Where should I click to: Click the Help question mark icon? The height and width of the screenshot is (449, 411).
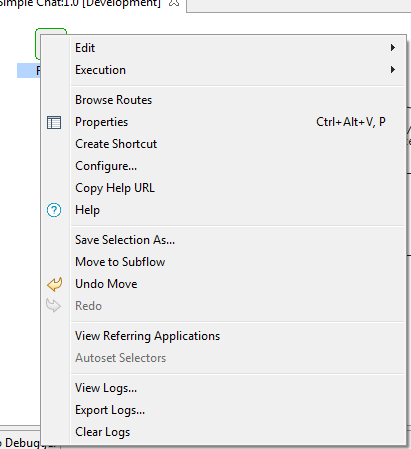(x=54, y=210)
